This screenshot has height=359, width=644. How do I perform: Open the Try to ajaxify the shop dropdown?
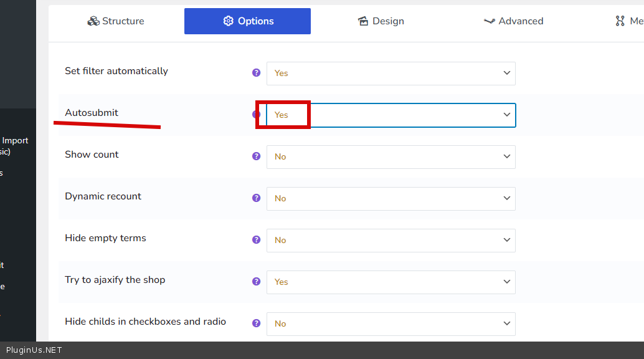pyautogui.click(x=391, y=282)
